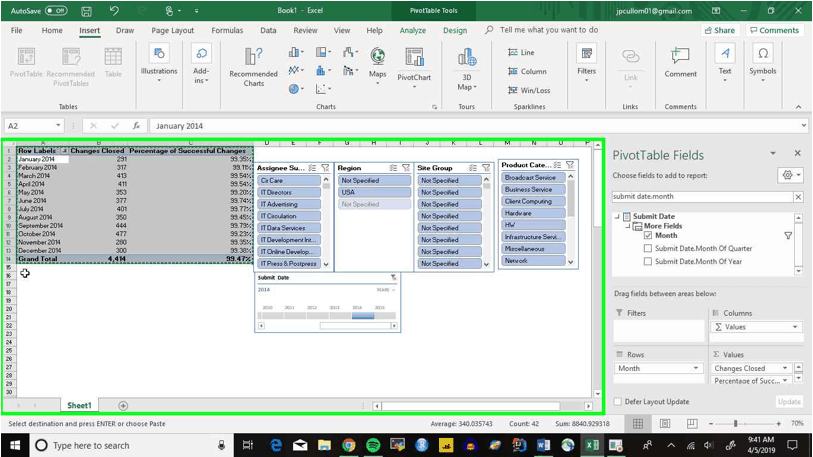Open PivotTable Fields pane options arrow
Viewport: 813px width, 457px height.
click(773, 154)
